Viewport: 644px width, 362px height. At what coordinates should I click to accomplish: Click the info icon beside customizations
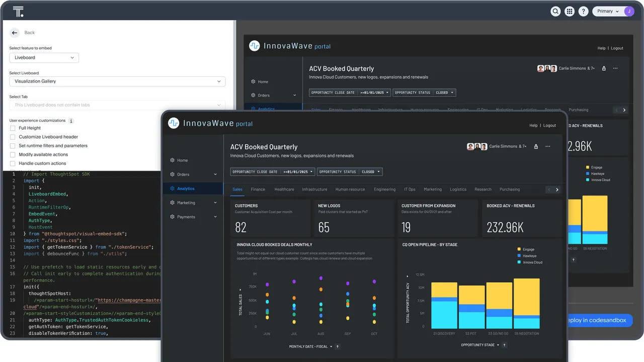point(71,121)
